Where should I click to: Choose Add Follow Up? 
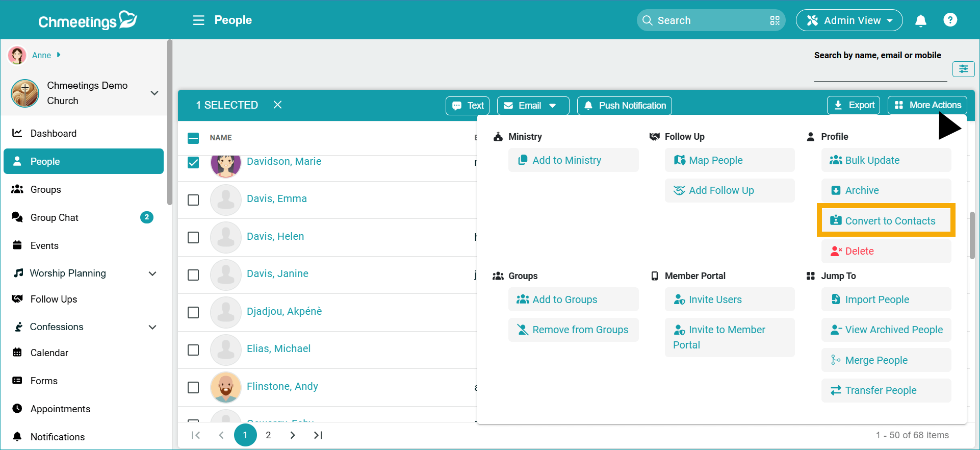[730, 190]
